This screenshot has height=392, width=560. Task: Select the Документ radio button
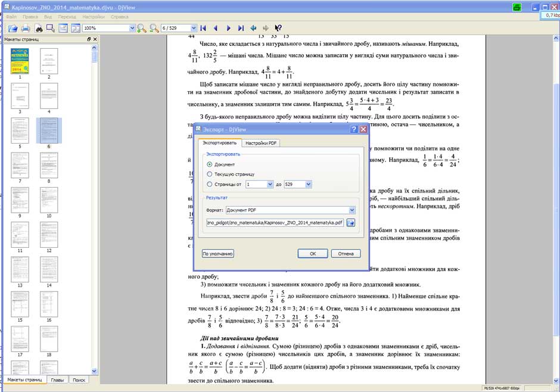point(209,164)
